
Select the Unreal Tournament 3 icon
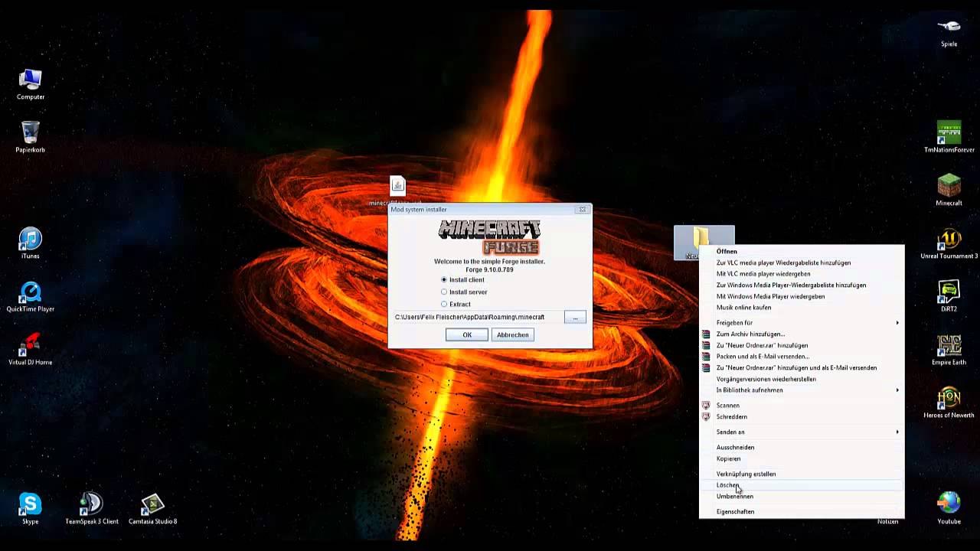tap(949, 243)
